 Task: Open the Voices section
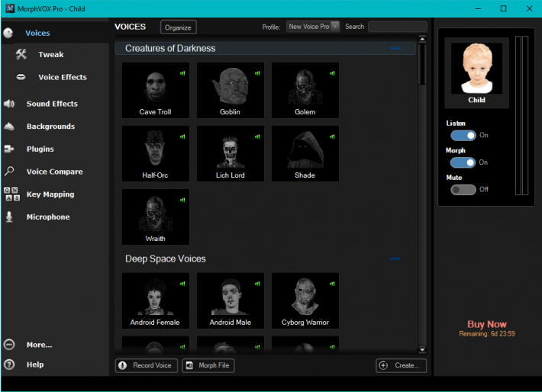37,33
